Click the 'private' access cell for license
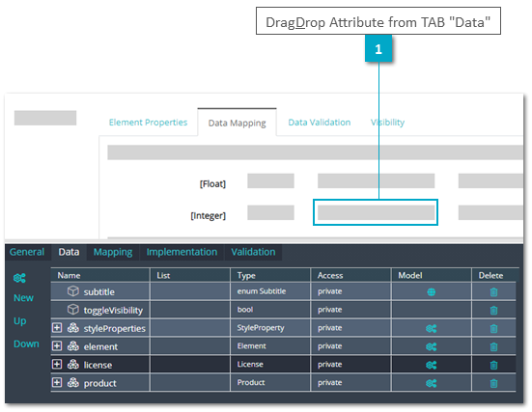This screenshot has height=412, width=532. coord(350,365)
